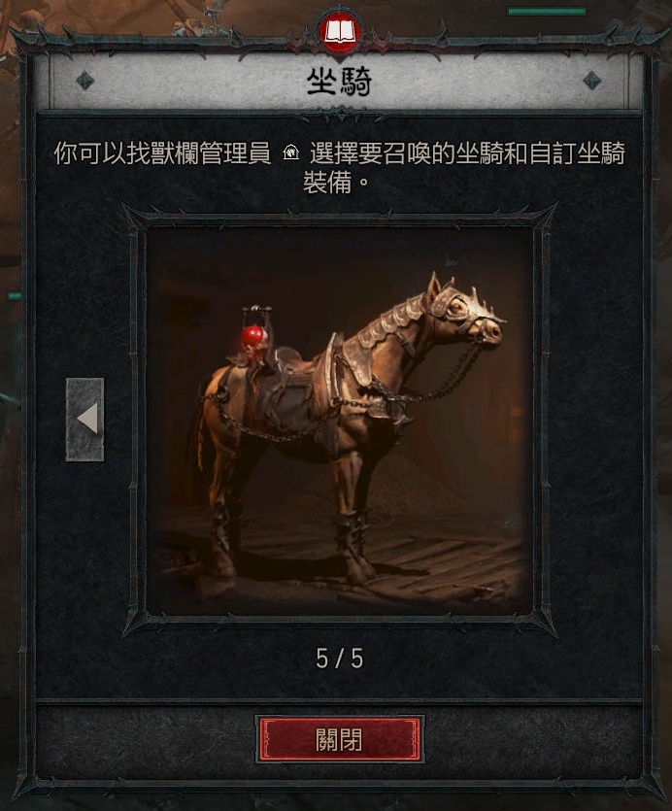Click the text 你可以找獸欄管理員
This screenshot has height=811, width=672.
[x=162, y=153]
